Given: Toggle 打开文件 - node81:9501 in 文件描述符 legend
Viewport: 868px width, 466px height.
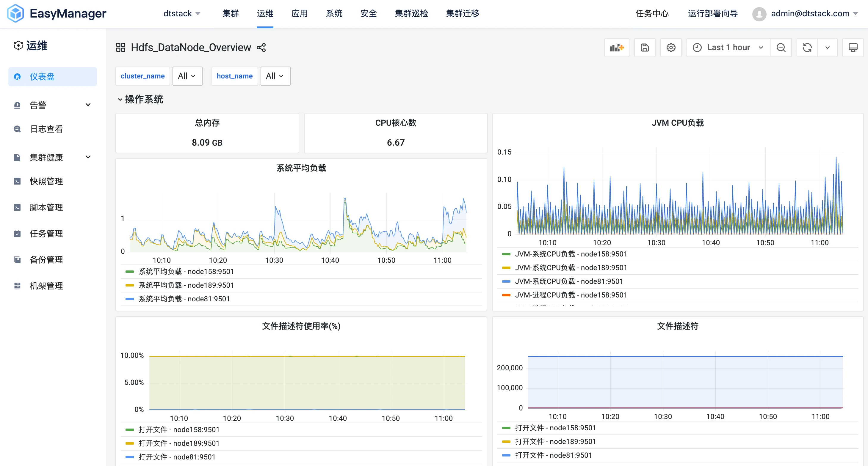Looking at the screenshot, I should [x=554, y=456].
